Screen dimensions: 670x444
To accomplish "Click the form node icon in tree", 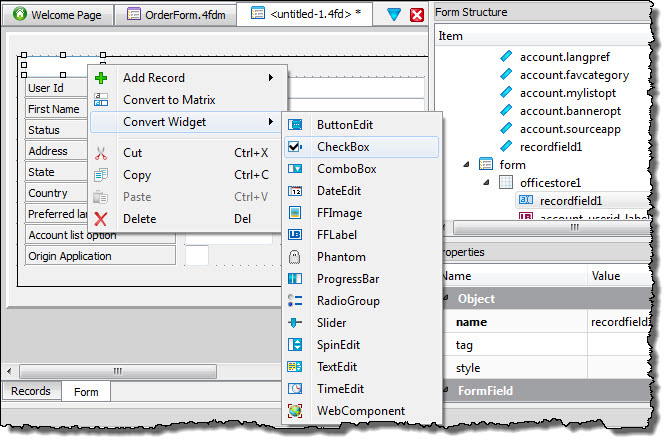I will (486, 164).
